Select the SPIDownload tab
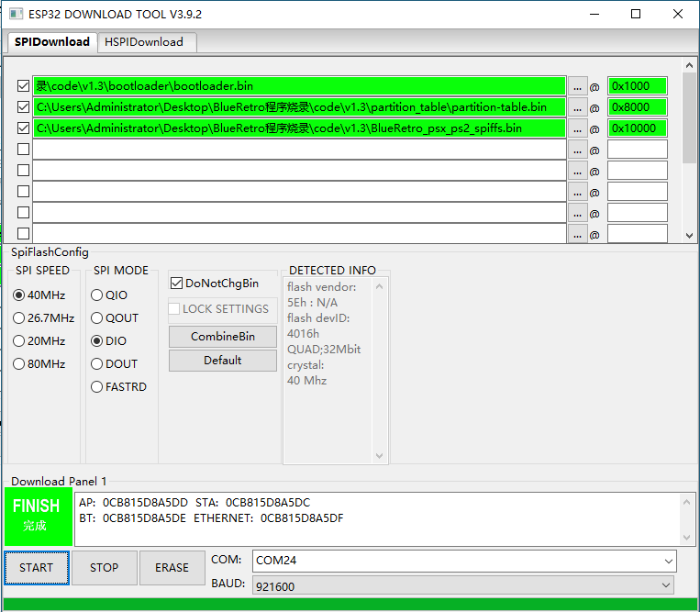Image resolution: width=700 pixels, height=612 pixels. 52,42
